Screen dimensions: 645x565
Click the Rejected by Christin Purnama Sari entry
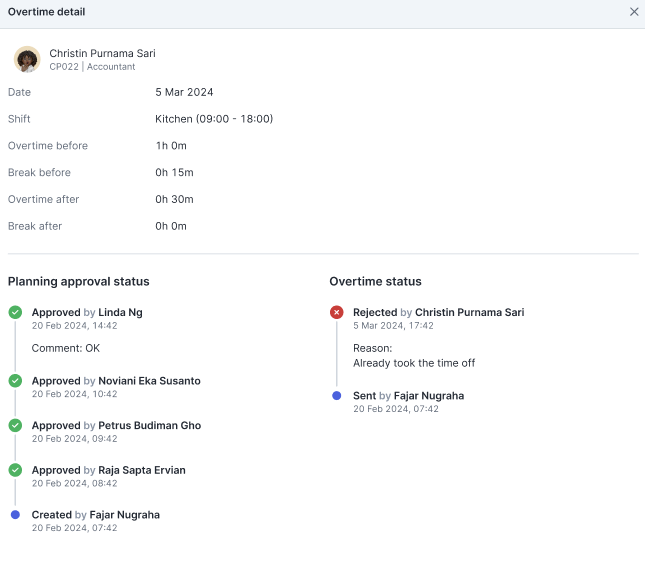coord(438,312)
